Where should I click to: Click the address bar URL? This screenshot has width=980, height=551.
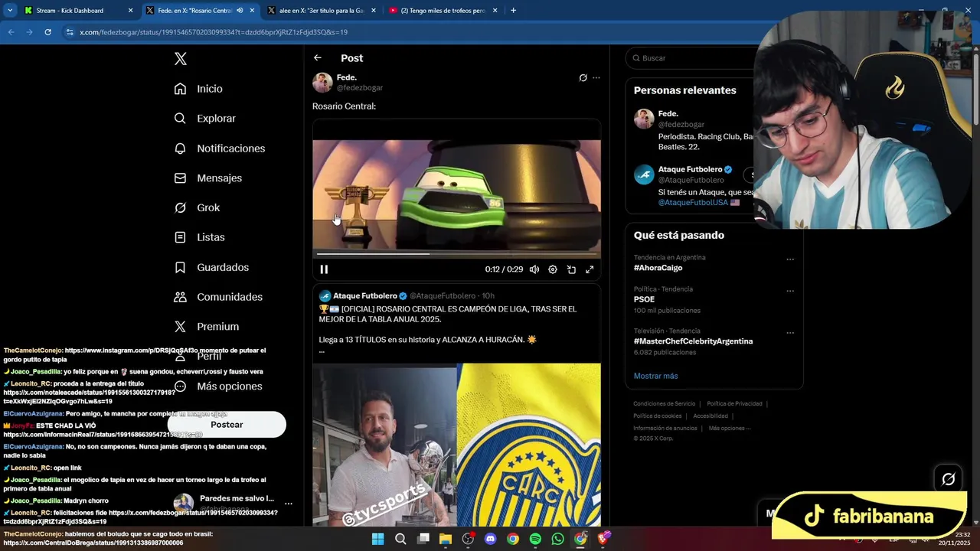pos(214,32)
